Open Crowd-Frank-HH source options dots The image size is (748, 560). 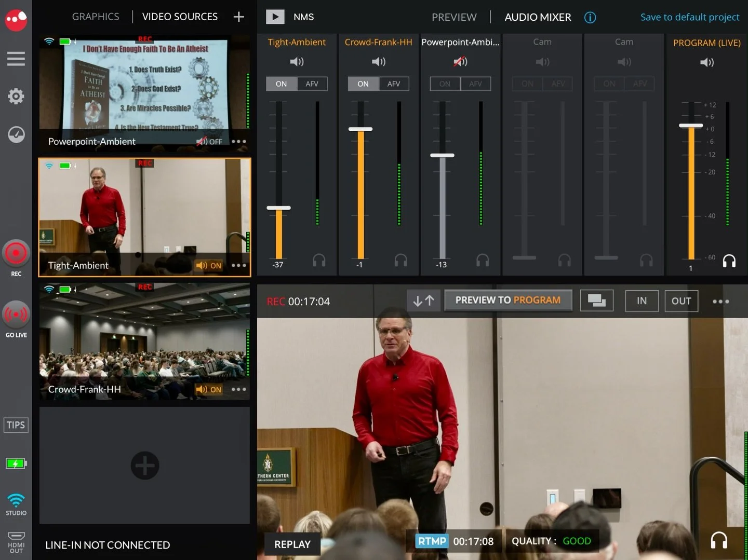coord(239,389)
